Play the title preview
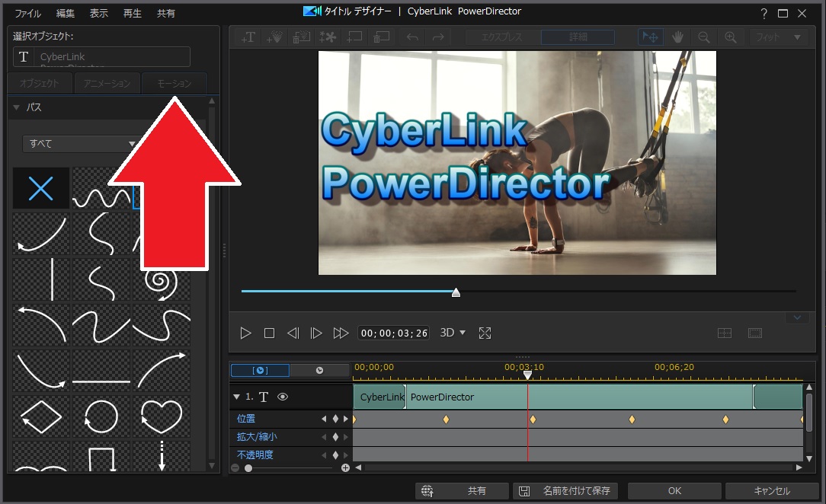Viewport: 826px width, 504px height. (245, 333)
